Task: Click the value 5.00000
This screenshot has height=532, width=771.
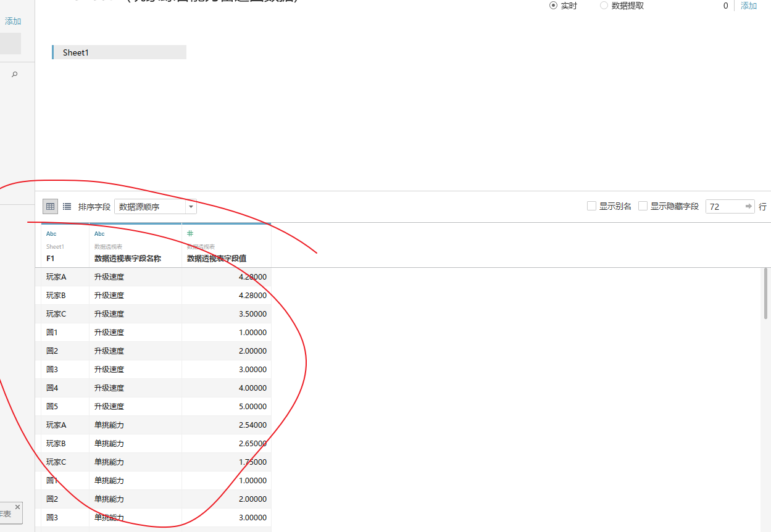Action: [253, 406]
